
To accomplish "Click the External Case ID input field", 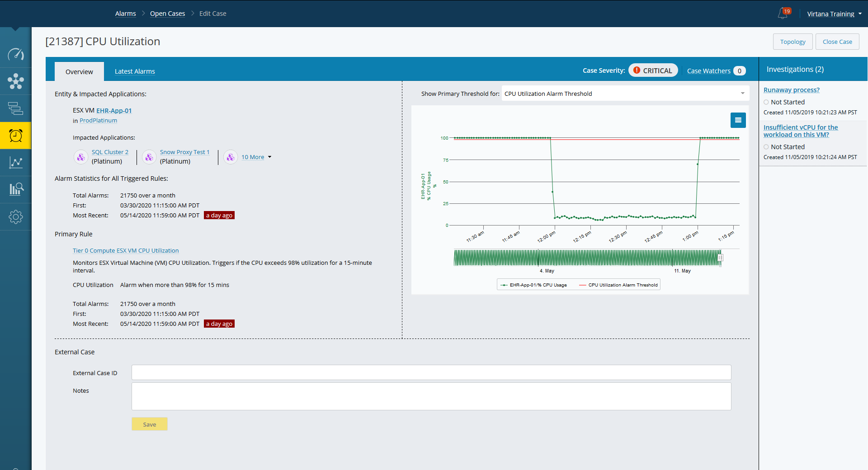I will (431, 372).
